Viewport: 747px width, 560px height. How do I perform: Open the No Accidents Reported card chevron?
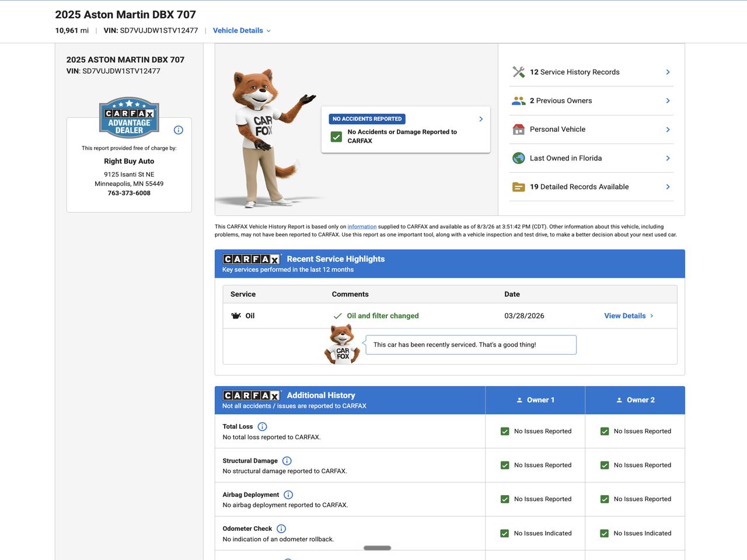click(x=481, y=119)
